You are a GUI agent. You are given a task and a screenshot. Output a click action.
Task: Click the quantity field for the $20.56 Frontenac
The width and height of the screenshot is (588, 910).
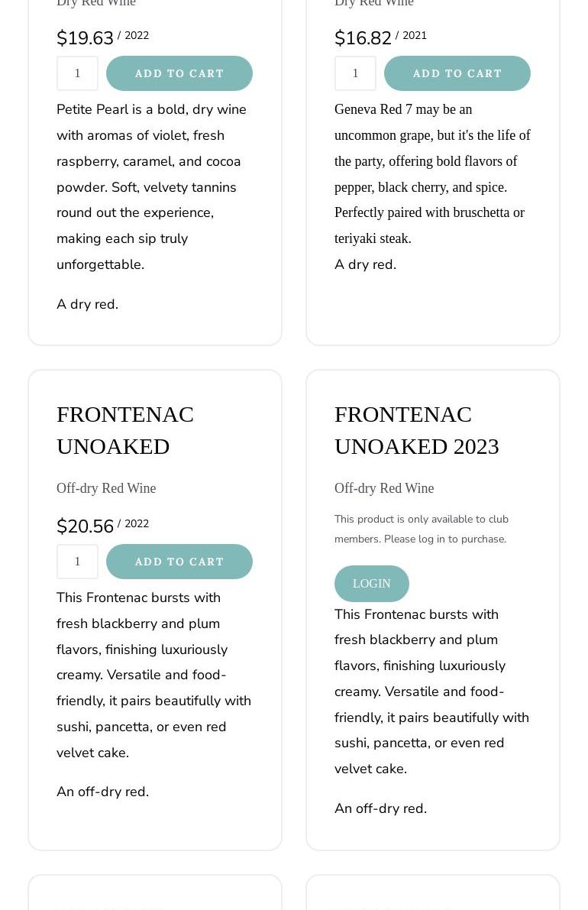point(77,562)
